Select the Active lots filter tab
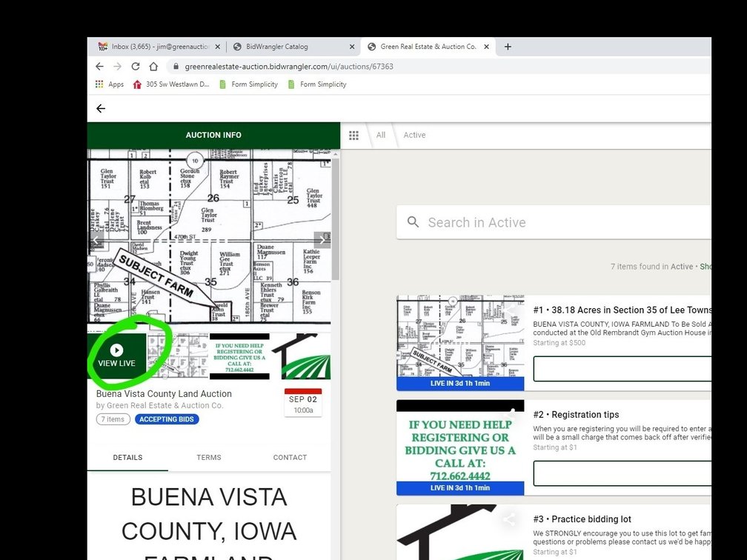This screenshot has height=560, width=747. point(414,136)
